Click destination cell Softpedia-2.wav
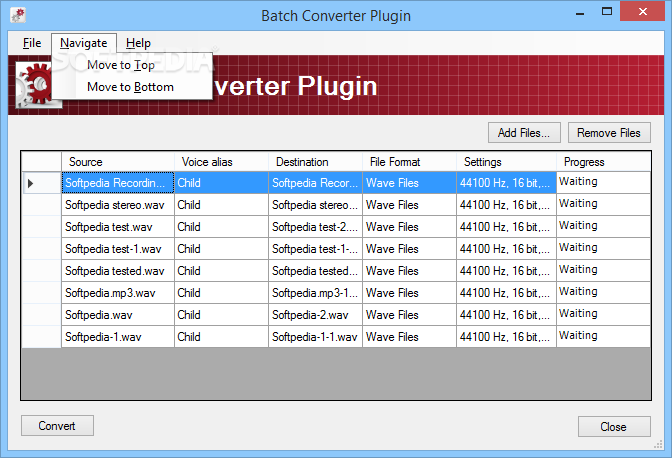Viewport: 672px width, 458px height. (315, 315)
